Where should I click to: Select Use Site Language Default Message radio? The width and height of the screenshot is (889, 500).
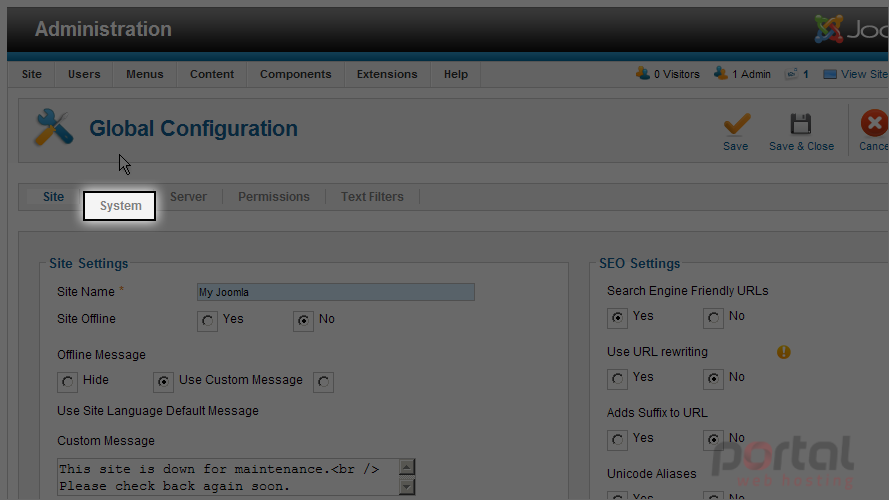coord(324,382)
